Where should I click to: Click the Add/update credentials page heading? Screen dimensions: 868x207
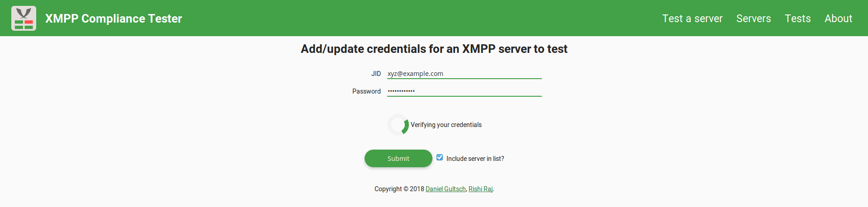pyautogui.click(x=434, y=49)
